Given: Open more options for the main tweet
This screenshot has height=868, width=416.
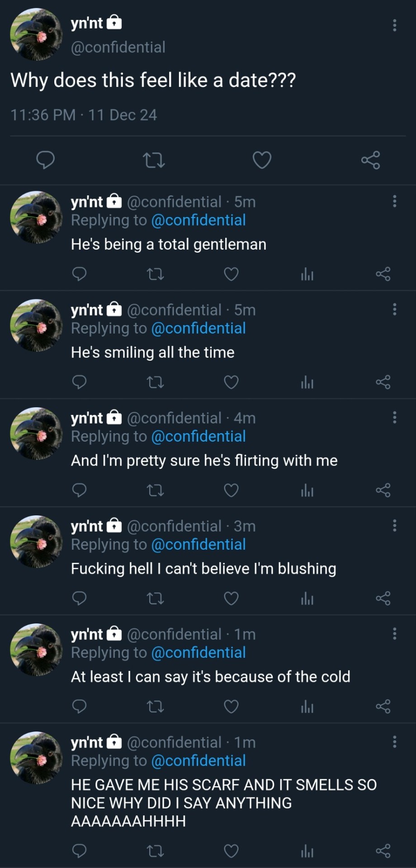Looking at the screenshot, I should click(x=394, y=25).
